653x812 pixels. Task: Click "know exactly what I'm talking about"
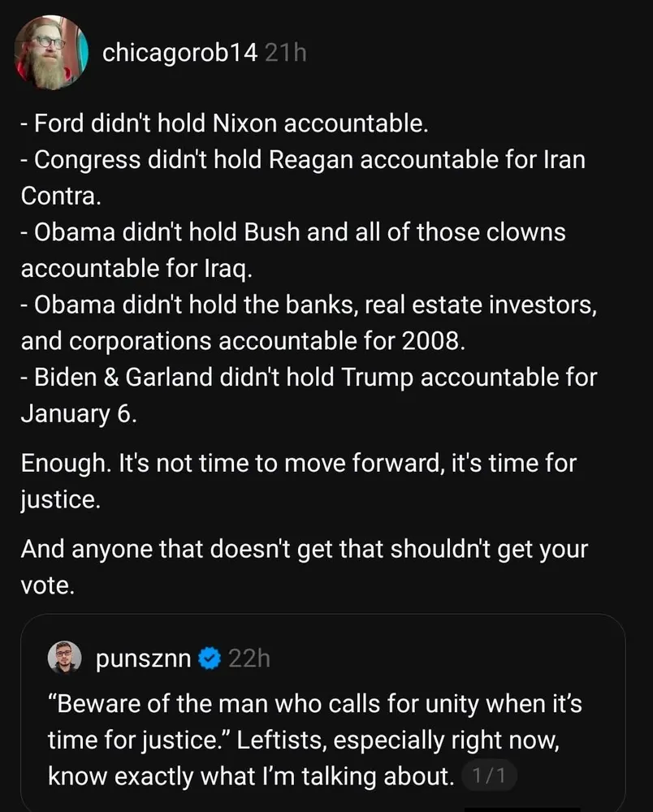tap(250, 776)
